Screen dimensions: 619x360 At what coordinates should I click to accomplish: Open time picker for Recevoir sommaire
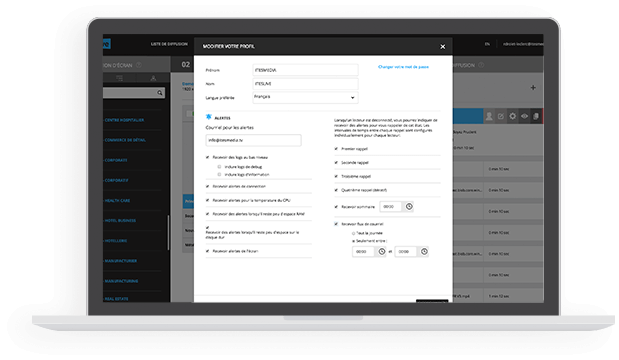click(x=409, y=206)
